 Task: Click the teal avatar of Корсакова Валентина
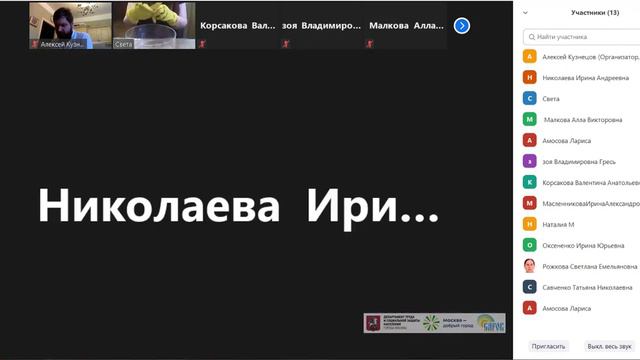click(x=529, y=182)
